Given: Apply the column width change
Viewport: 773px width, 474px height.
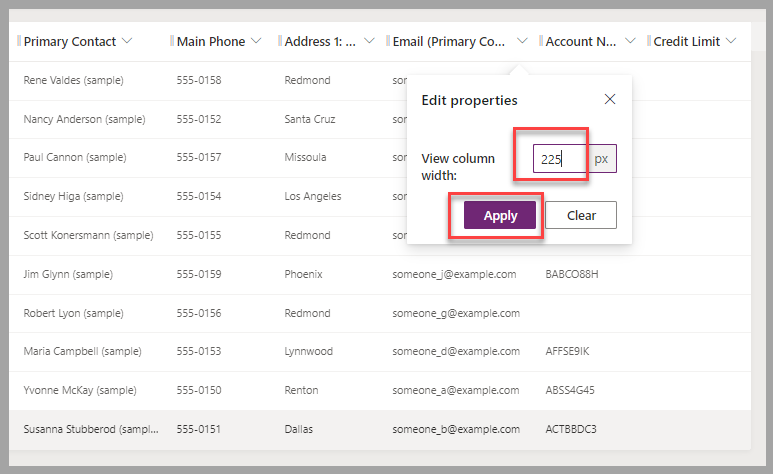Looking at the screenshot, I should coord(499,215).
